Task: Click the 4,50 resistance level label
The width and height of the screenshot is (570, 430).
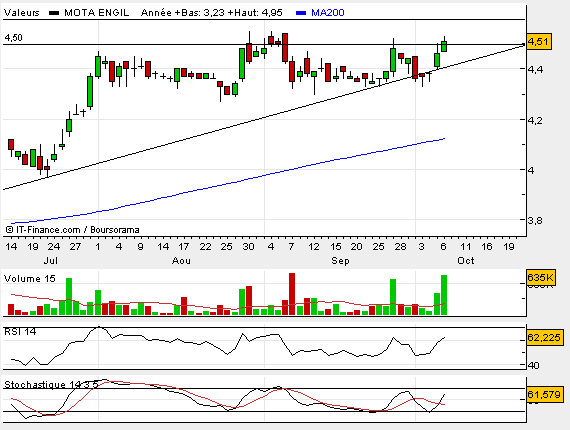Action: (13, 38)
